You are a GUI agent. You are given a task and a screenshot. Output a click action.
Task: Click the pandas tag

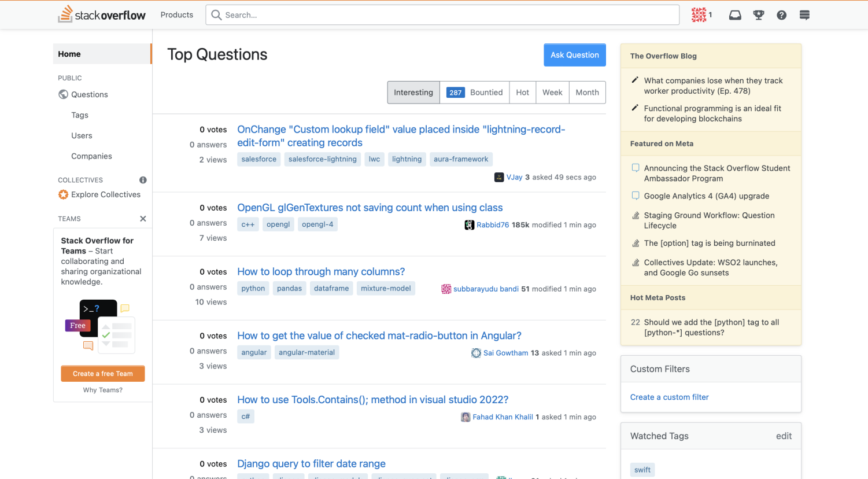(289, 288)
